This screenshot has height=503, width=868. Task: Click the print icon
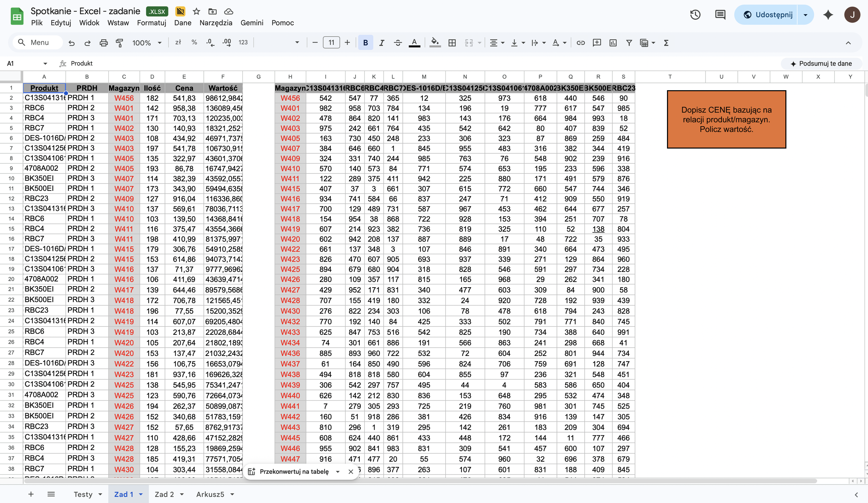click(x=103, y=43)
